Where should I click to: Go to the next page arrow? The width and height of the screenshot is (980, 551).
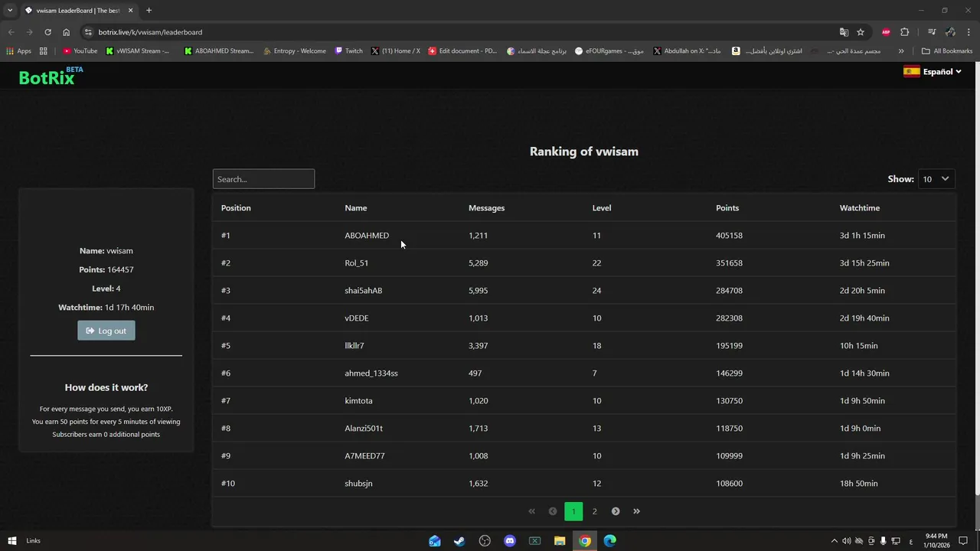(x=616, y=511)
